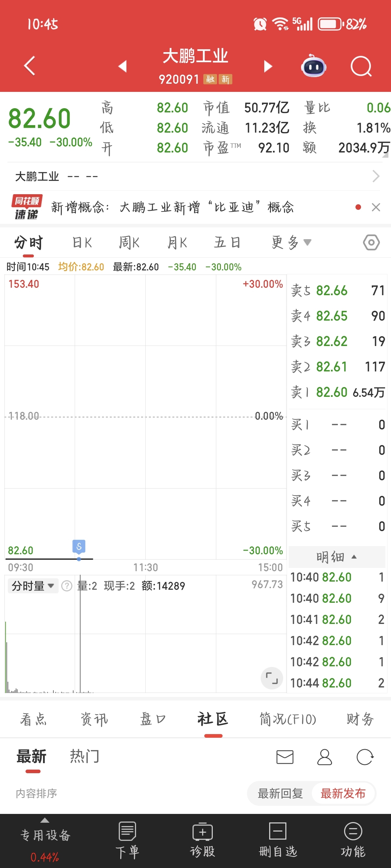The height and width of the screenshot is (868, 391).
Task: Select the 五日 chart tab
Action: [x=227, y=243]
